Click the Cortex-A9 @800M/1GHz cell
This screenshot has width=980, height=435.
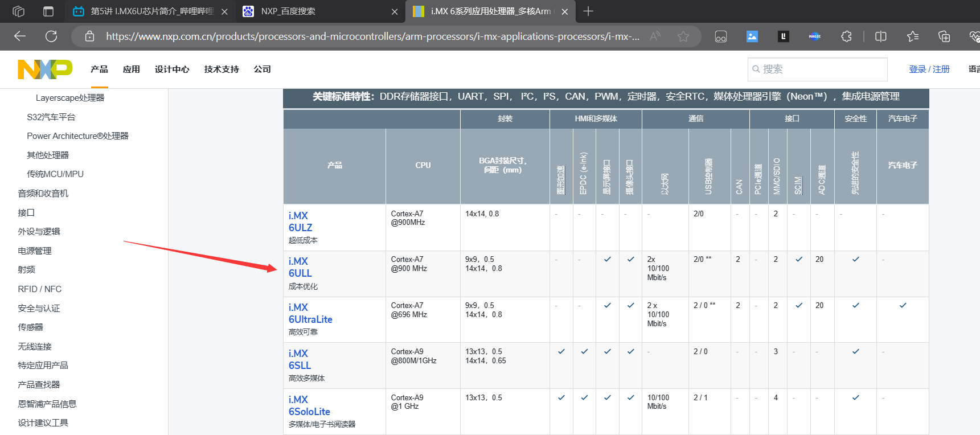[x=423, y=366]
